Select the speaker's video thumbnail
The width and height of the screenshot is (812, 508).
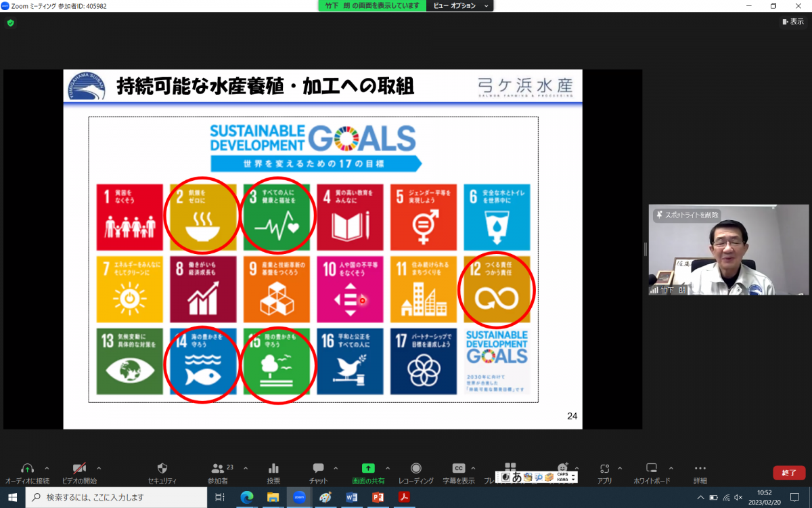coord(729,250)
